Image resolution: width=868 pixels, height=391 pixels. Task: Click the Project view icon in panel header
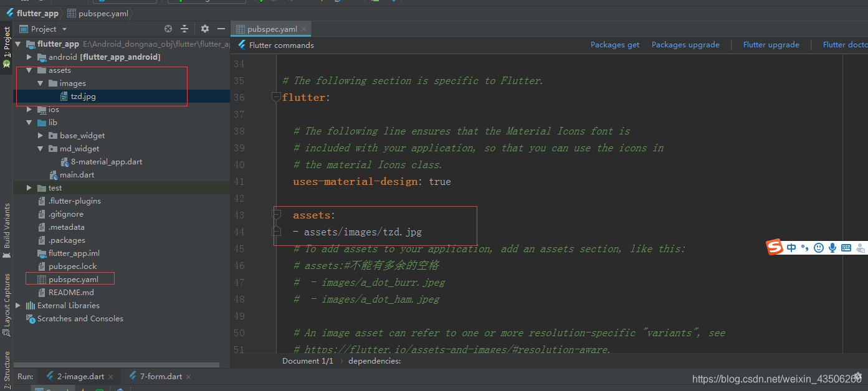click(24, 29)
